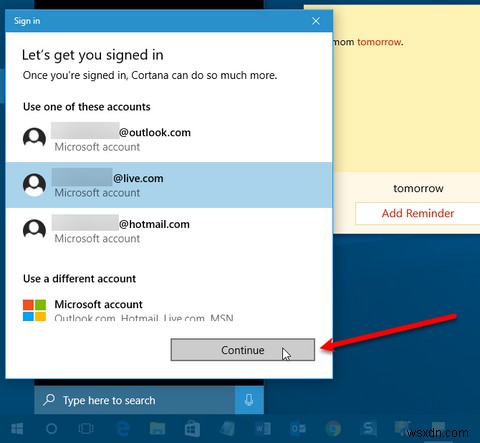Select the @hotmail.com Microsoft account
This screenshot has width=480, height=443.
(169, 231)
